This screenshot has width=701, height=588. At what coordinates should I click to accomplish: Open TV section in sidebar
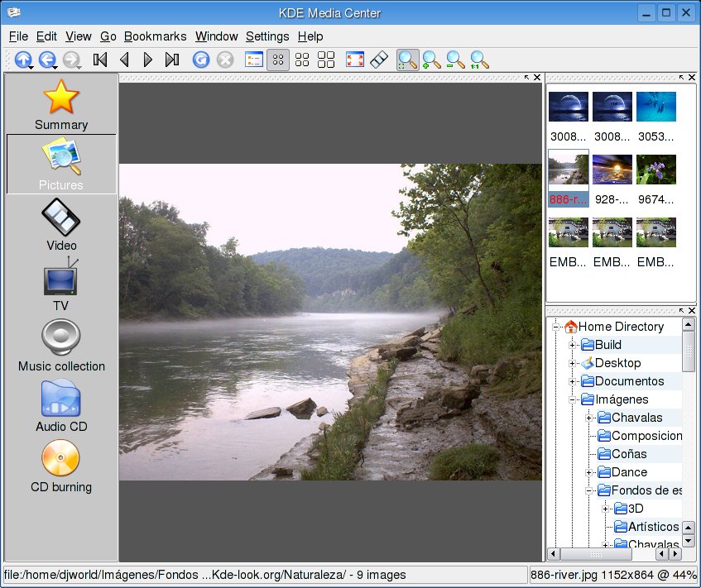pyautogui.click(x=61, y=284)
